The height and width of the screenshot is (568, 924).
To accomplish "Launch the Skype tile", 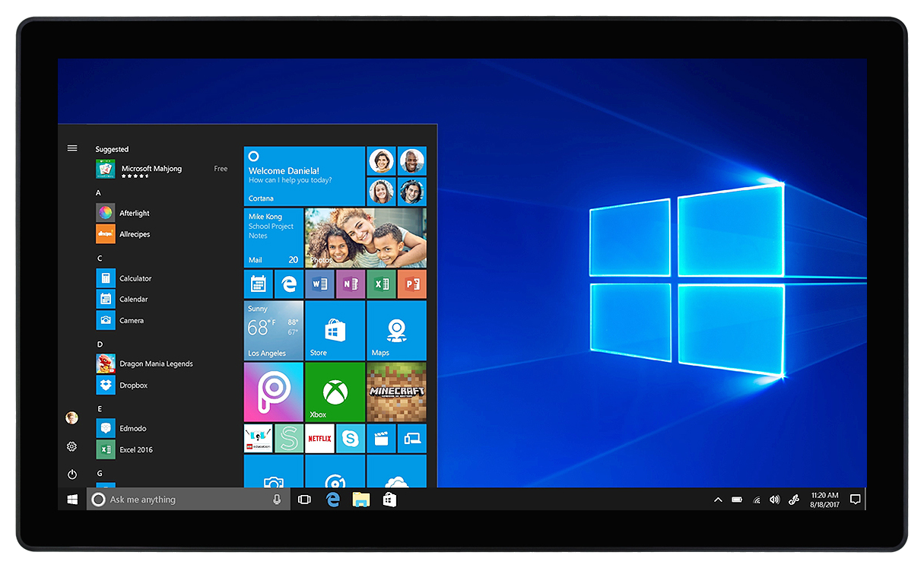I will [351, 439].
